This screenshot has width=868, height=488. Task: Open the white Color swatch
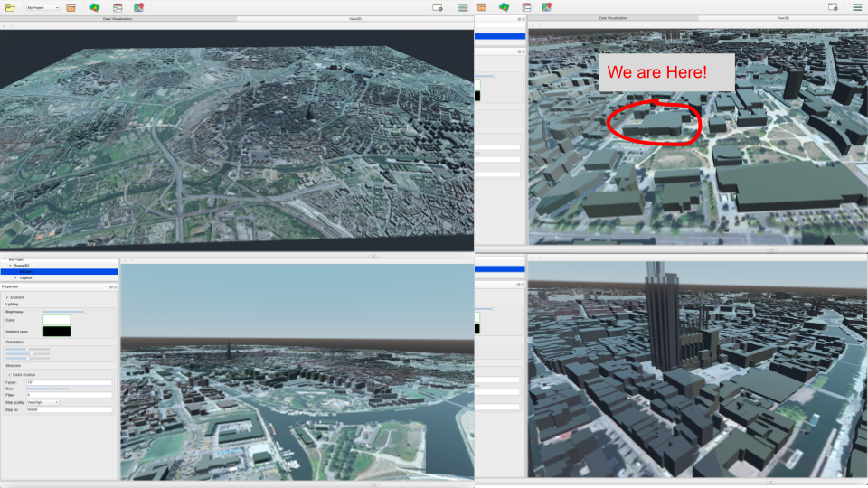(56, 320)
